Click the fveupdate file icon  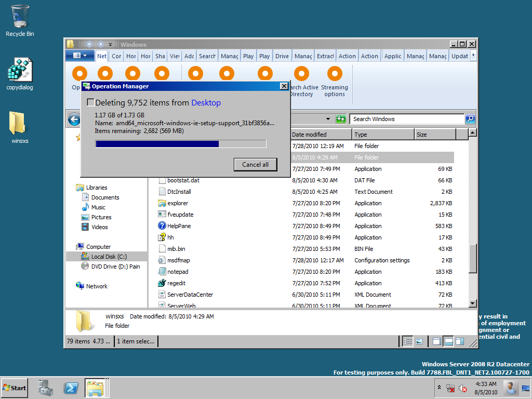(x=162, y=215)
